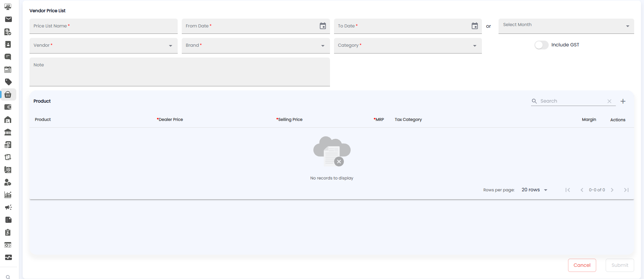Screen dimensions: 644x279
Task: Expand the Select Month dropdown
Action: pos(566,26)
